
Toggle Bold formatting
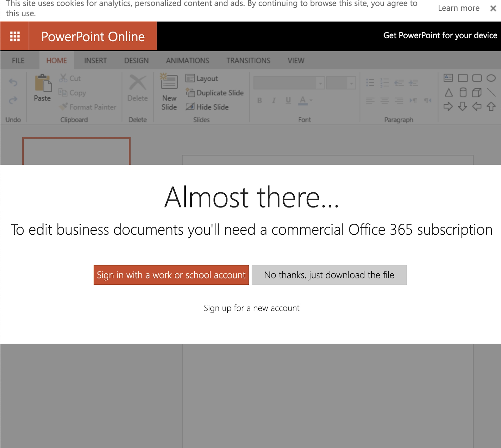(x=260, y=100)
